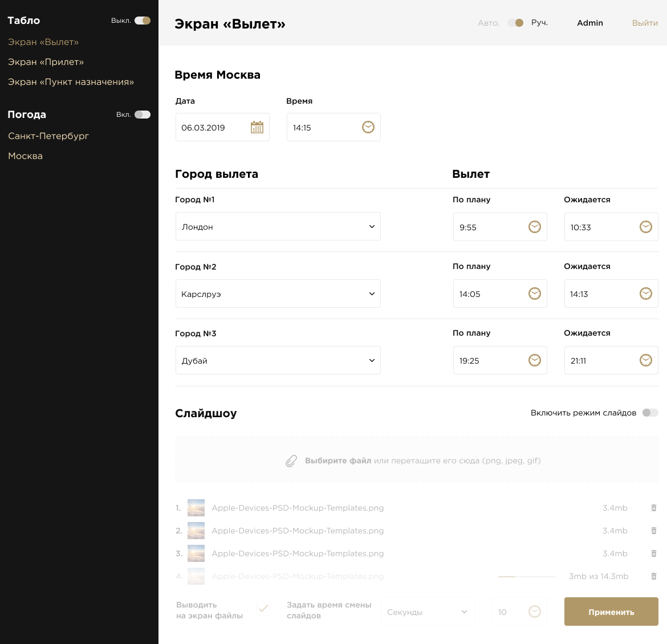Click clock icon for London planned departure
This screenshot has width=667, height=644.
(x=535, y=227)
